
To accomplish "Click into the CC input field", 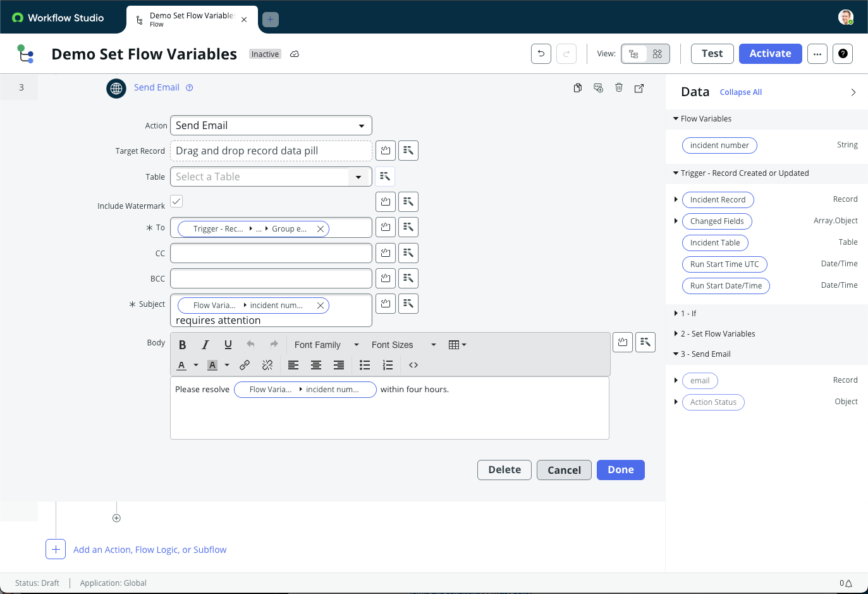I will [271, 253].
